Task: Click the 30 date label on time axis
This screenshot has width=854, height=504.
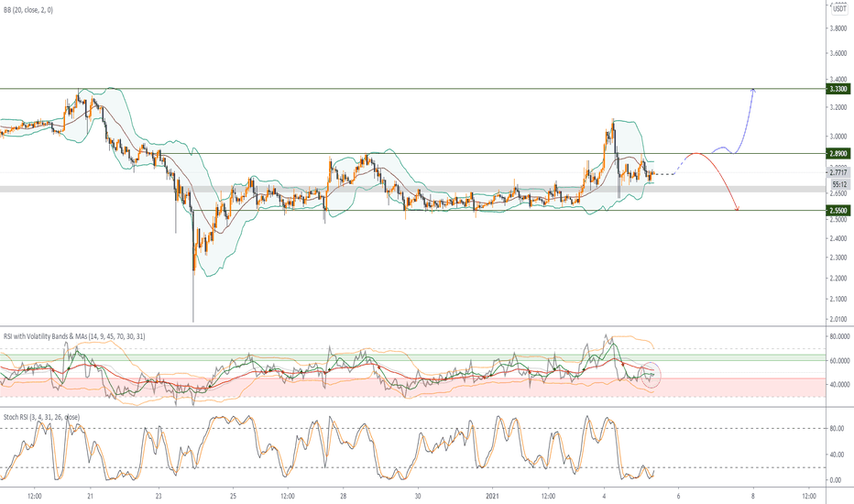Action: point(418,497)
